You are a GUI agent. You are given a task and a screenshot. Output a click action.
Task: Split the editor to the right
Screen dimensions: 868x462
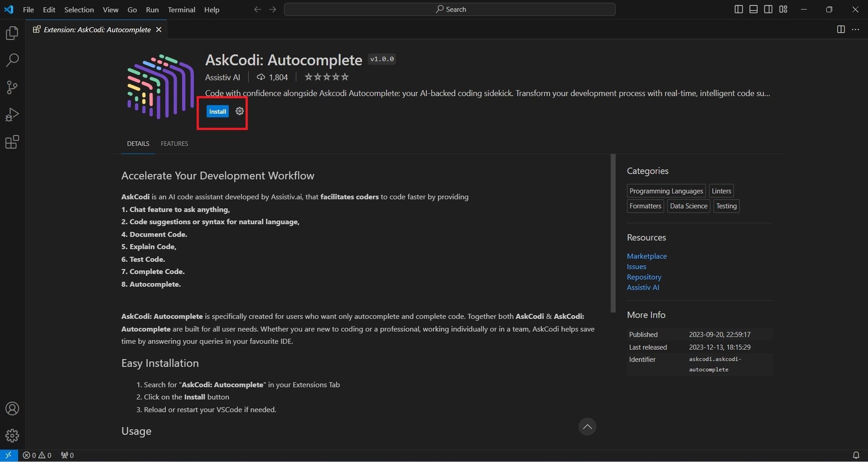click(x=841, y=29)
